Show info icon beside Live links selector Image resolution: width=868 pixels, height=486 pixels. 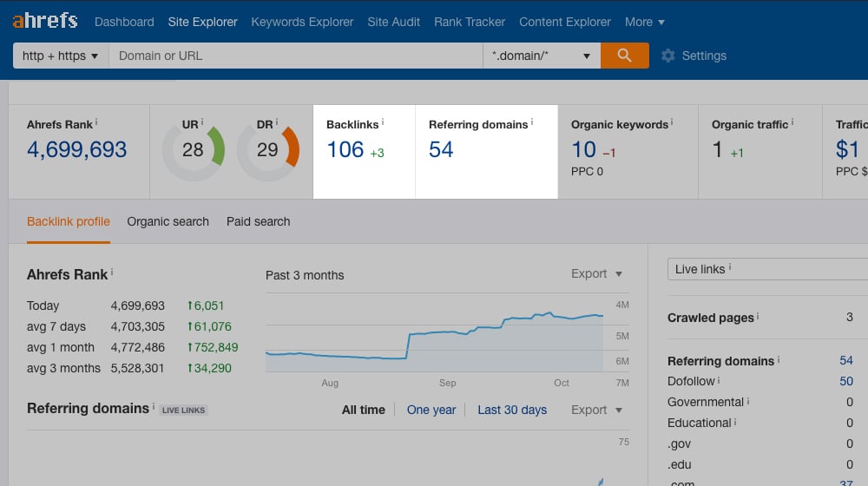coord(730,266)
